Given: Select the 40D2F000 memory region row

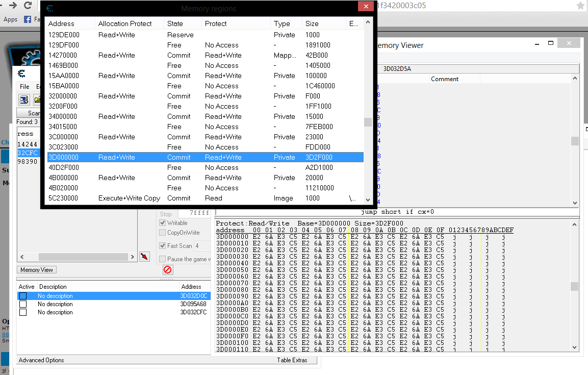Looking at the screenshot, I should (x=205, y=167).
